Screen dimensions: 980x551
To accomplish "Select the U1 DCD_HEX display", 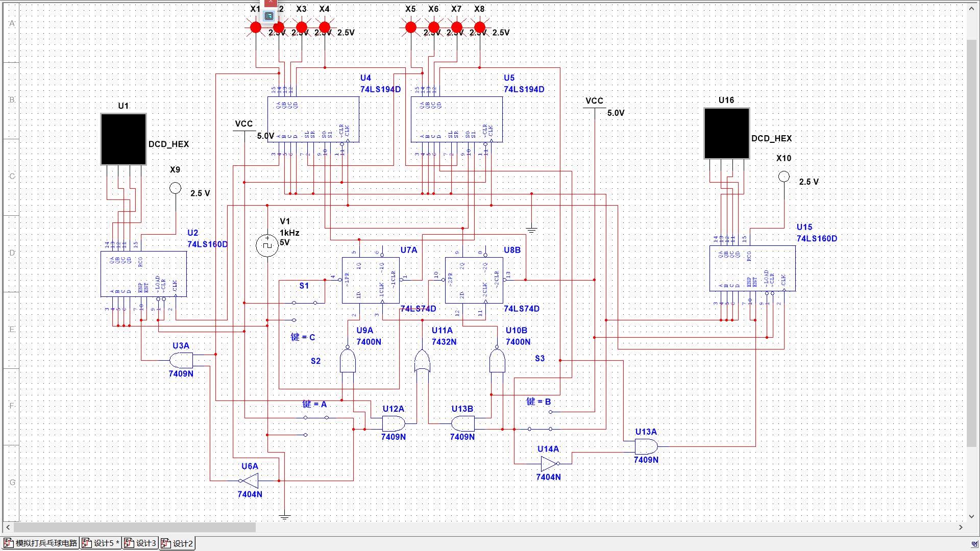I will [x=124, y=139].
